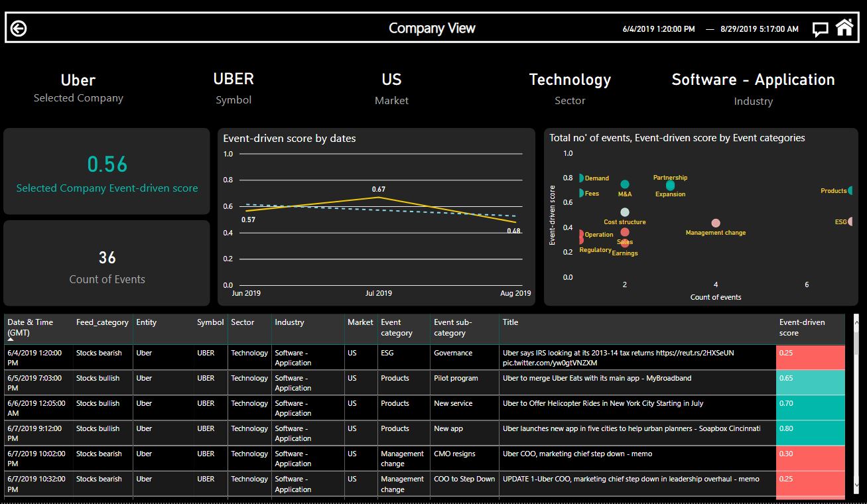The image size is (867, 504).
Task: Select the Sales bubble in scatter chart
Action: pyautogui.click(x=625, y=232)
